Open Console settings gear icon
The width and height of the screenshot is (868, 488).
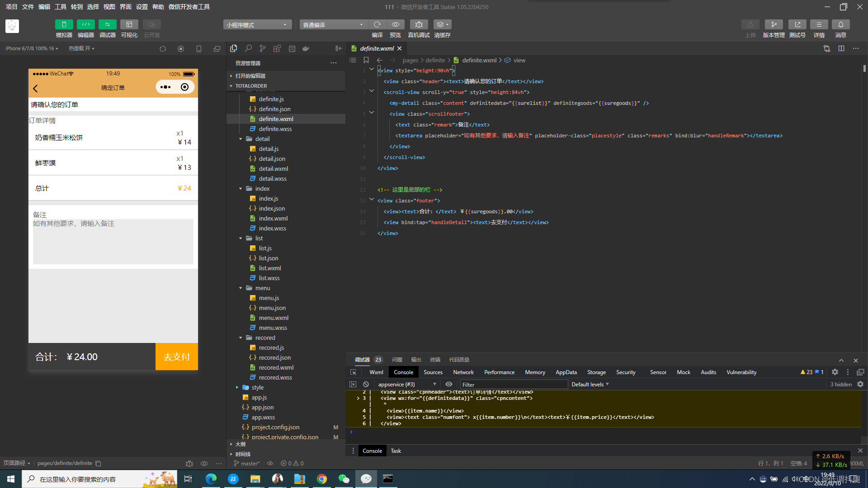pyautogui.click(x=860, y=385)
